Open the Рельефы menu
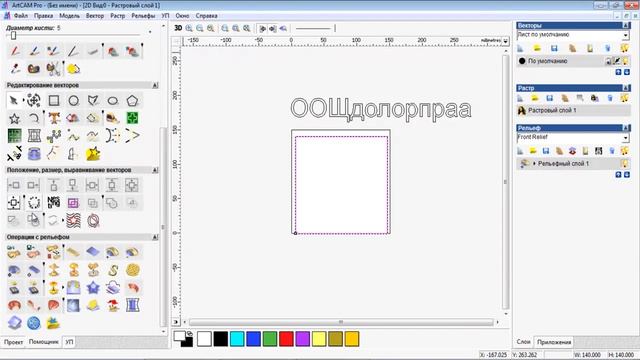This screenshot has height=360, width=640. click(143, 16)
